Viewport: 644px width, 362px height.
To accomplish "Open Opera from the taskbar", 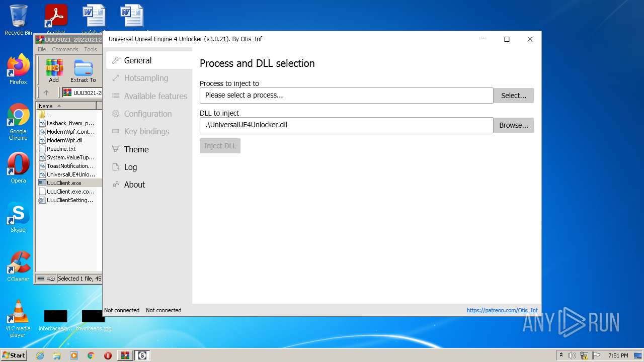I will point(108,355).
